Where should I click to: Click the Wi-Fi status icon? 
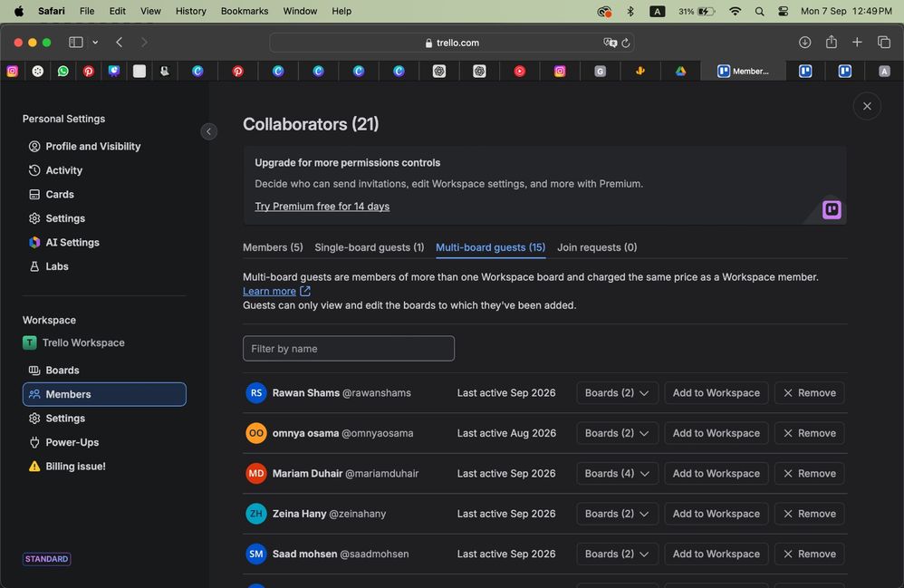pyautogui.click(x=735, y=11)
